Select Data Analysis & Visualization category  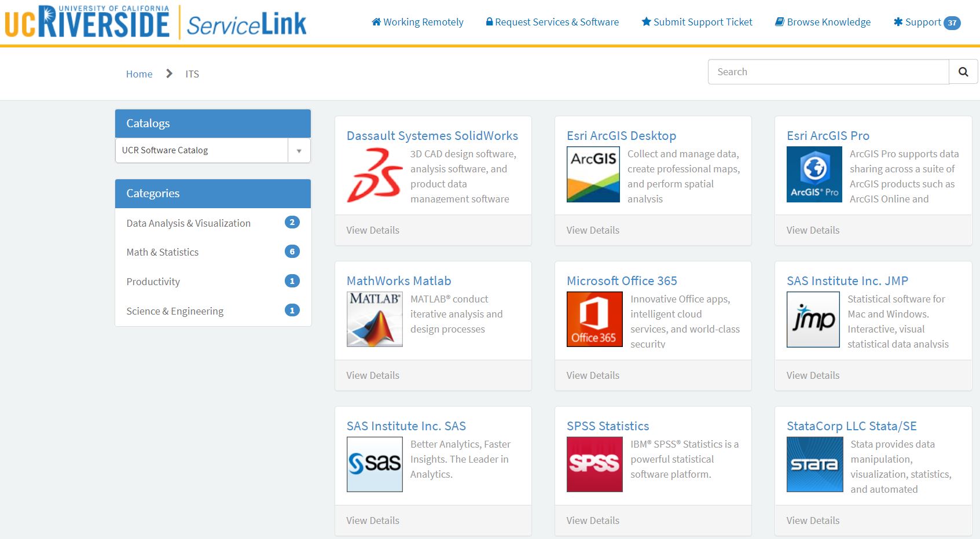click(189, 223)
